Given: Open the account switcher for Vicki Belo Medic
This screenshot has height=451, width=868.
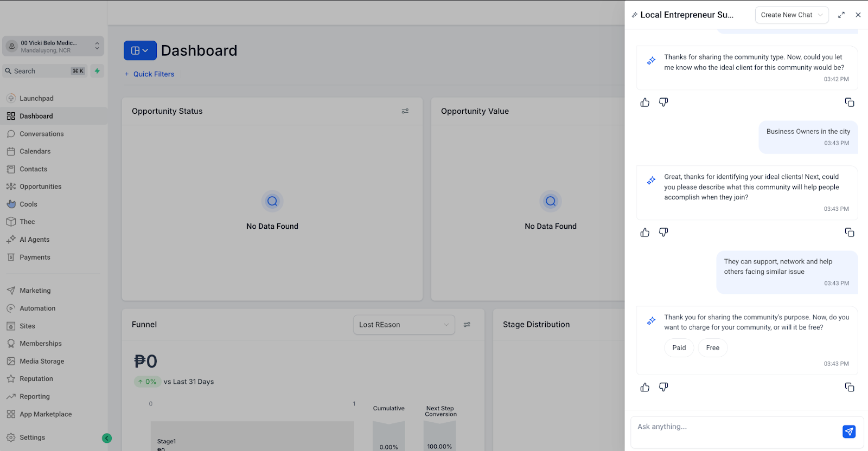Looking at the screenshot, I should pos(53,47).
